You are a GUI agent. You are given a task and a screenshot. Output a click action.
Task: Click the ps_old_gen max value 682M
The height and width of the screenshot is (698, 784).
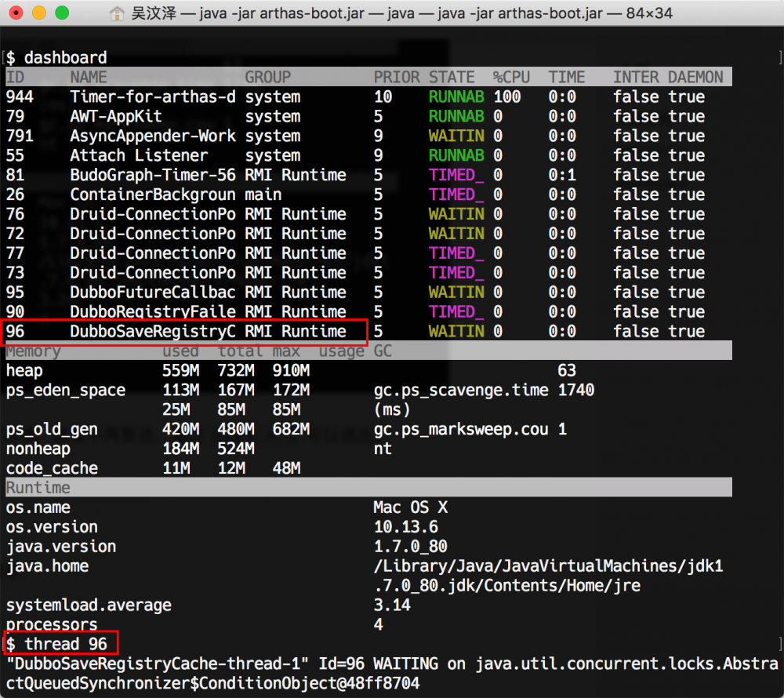click(x=291, y=429)
